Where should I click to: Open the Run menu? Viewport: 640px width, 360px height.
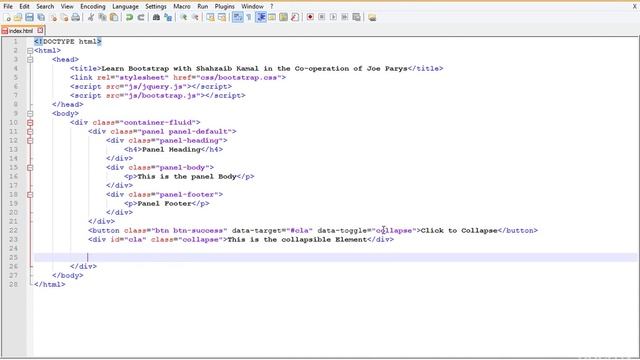(x=202, y=7)
